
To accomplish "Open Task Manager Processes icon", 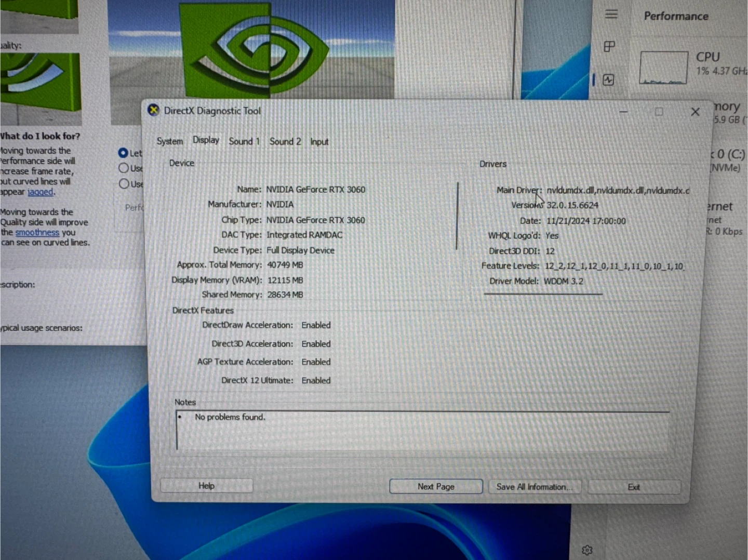I will (609, 47).
